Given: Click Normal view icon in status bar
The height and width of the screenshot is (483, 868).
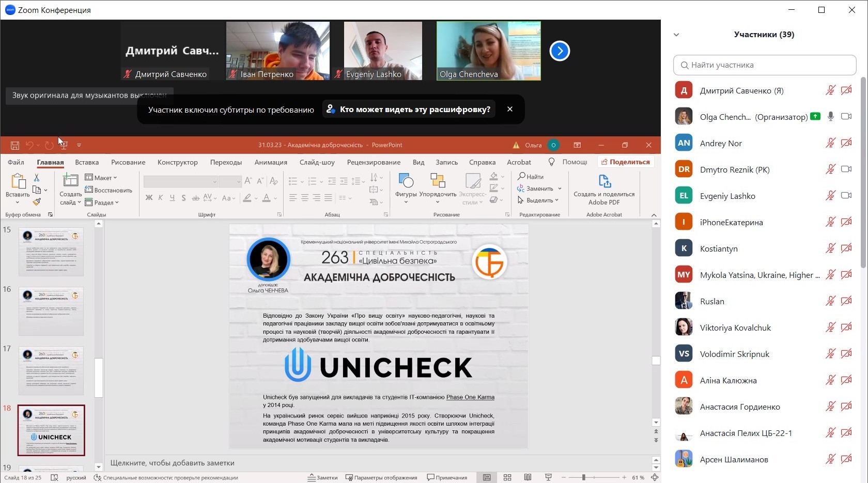Looking at the screenshot, I should (x=487, y=477).
